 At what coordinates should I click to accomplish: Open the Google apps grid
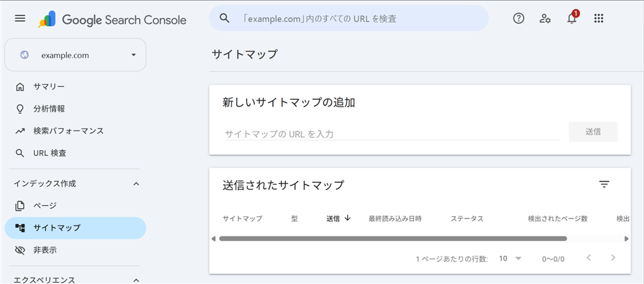pyautogui.click(x=599, y=19)
